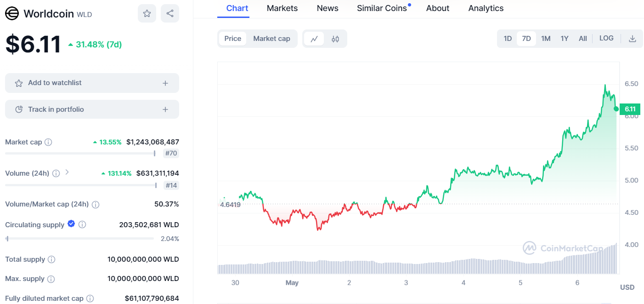
Task: Expand Add to watchlist plus sign
Action: 165,83
